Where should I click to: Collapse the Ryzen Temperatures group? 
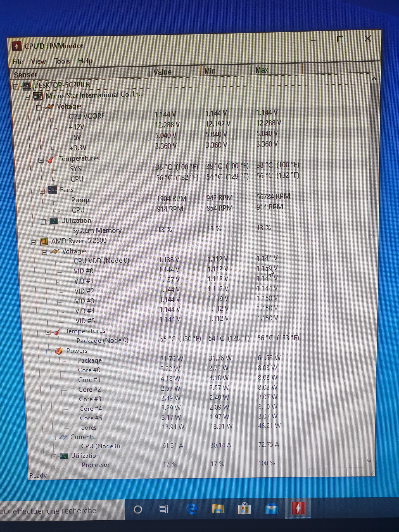(x=48, y=332)
